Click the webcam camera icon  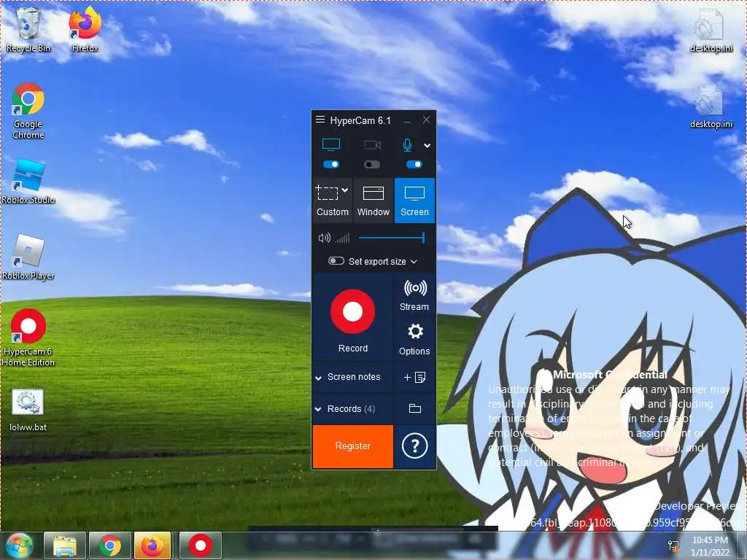click(x=373, y=145)
